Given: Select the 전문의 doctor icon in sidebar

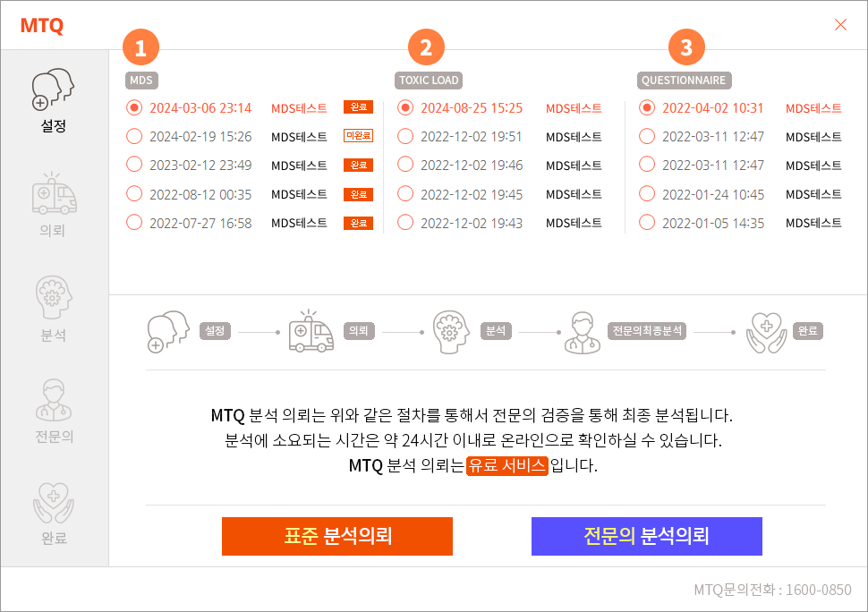Looking at the screenshot, I should pyautogui.click(x=54, y=400).
